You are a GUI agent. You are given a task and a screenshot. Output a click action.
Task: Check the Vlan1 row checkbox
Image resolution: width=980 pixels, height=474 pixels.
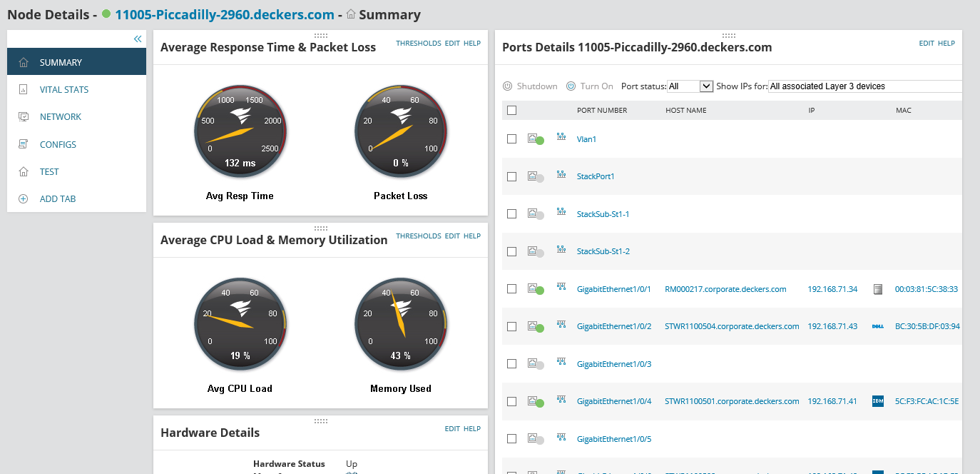(511, 139)
